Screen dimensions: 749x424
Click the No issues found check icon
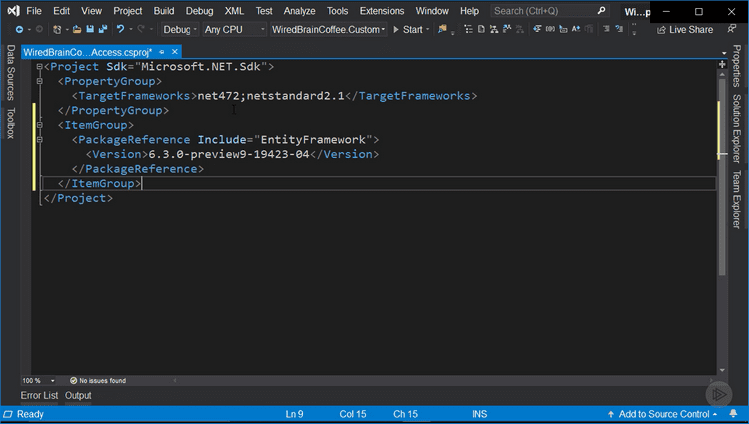pos(73,381)
